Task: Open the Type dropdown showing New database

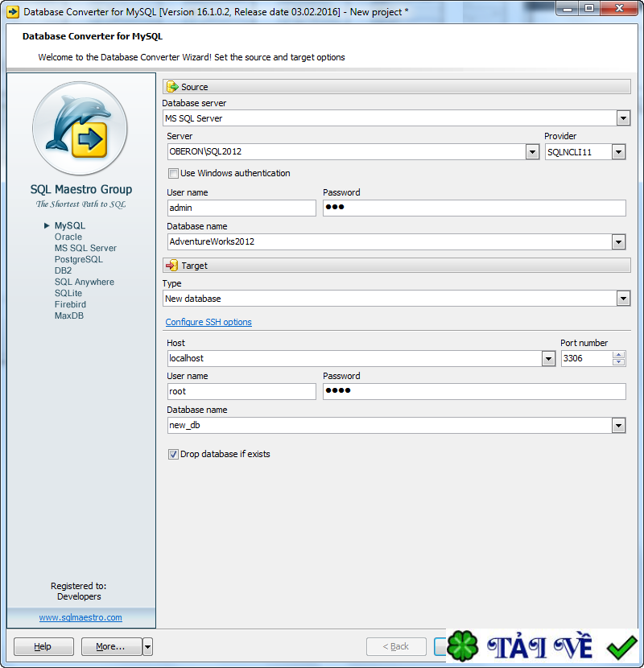Action: [x=623, y=298]
